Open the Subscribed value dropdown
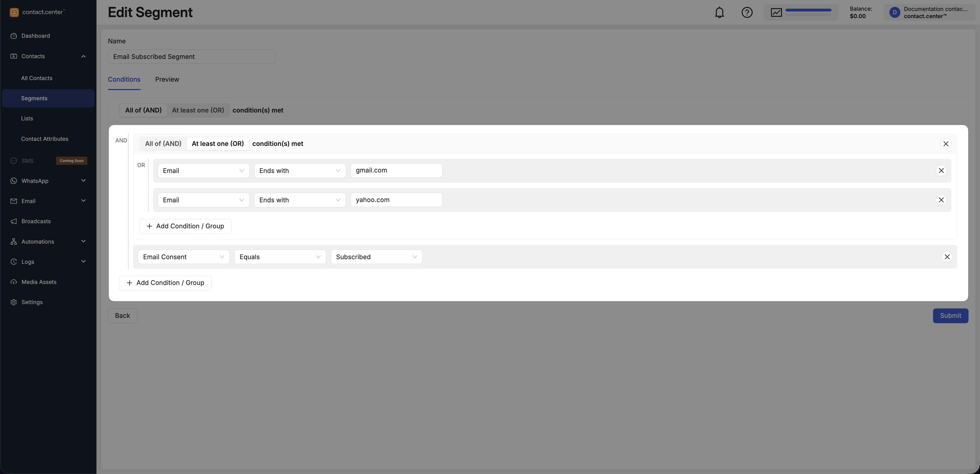This screenshot has height=474, width=980. (x=376, y=257)
